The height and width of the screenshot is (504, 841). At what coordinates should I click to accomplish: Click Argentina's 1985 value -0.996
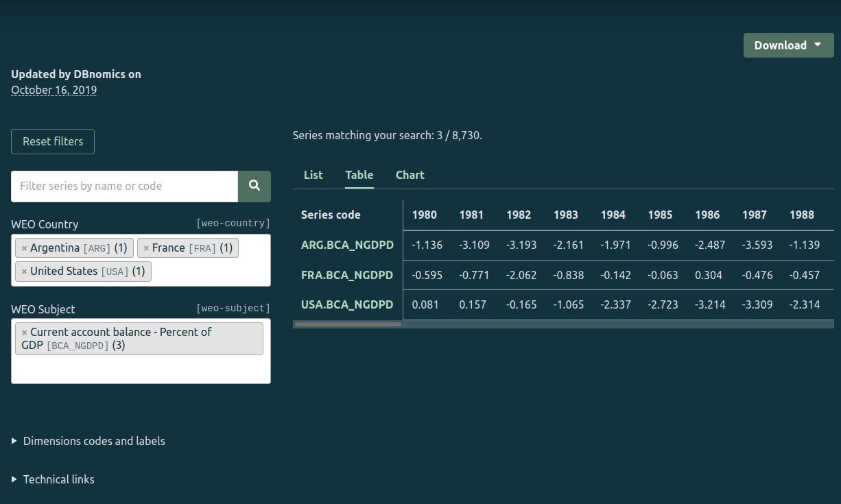(x=663, y=245)
